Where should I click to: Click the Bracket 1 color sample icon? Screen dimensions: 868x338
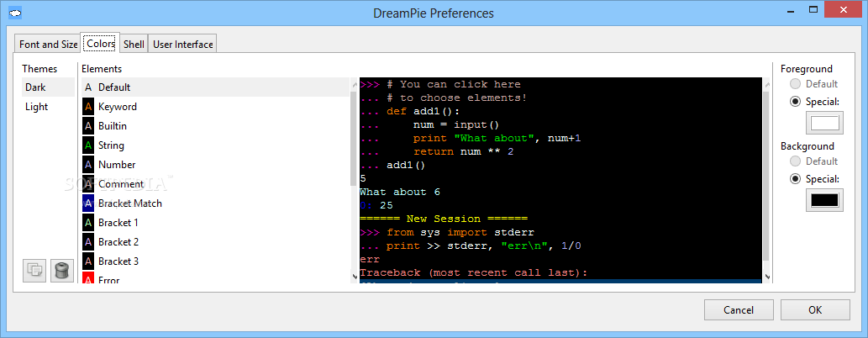(x=88, y=223)
